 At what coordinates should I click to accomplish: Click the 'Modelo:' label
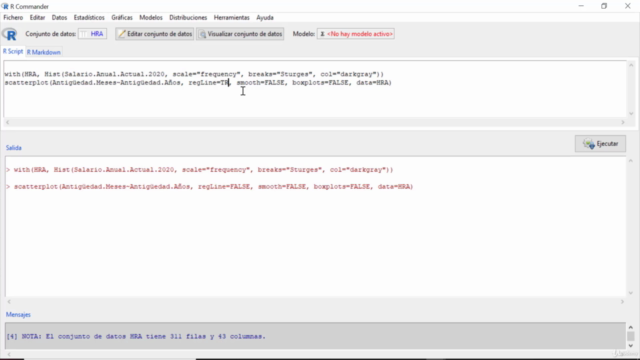tap(303, 34)
